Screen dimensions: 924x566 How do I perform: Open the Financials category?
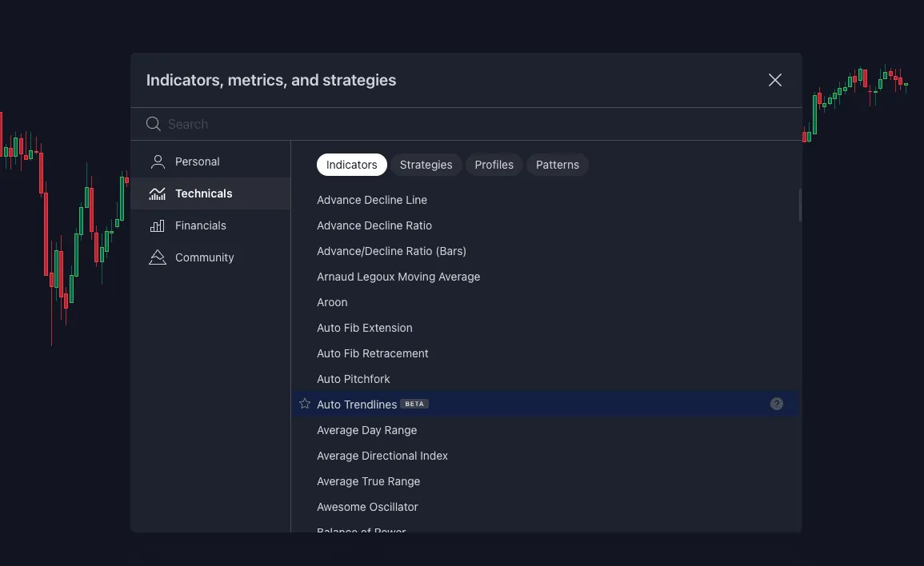[x=211, y=225]
